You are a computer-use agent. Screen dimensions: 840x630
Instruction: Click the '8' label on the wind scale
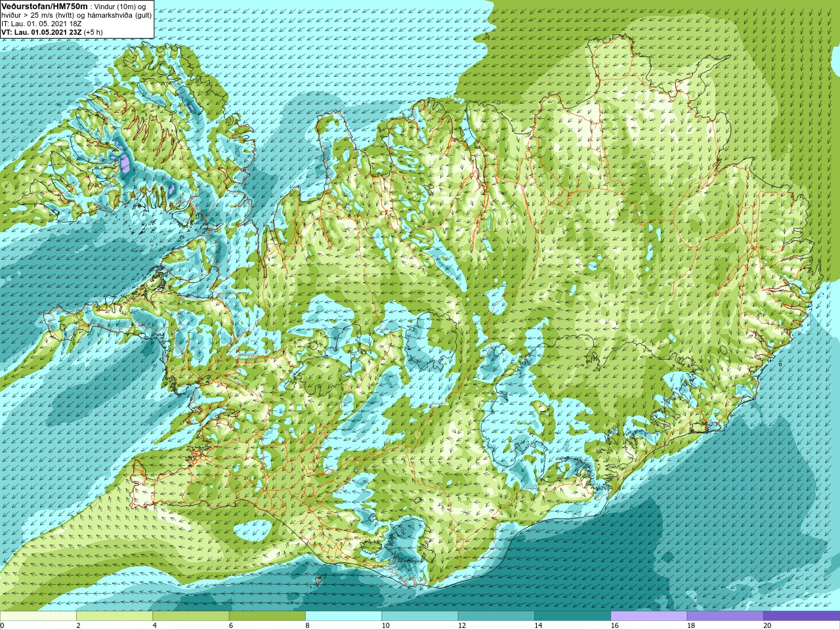click(x=307, y=626)
